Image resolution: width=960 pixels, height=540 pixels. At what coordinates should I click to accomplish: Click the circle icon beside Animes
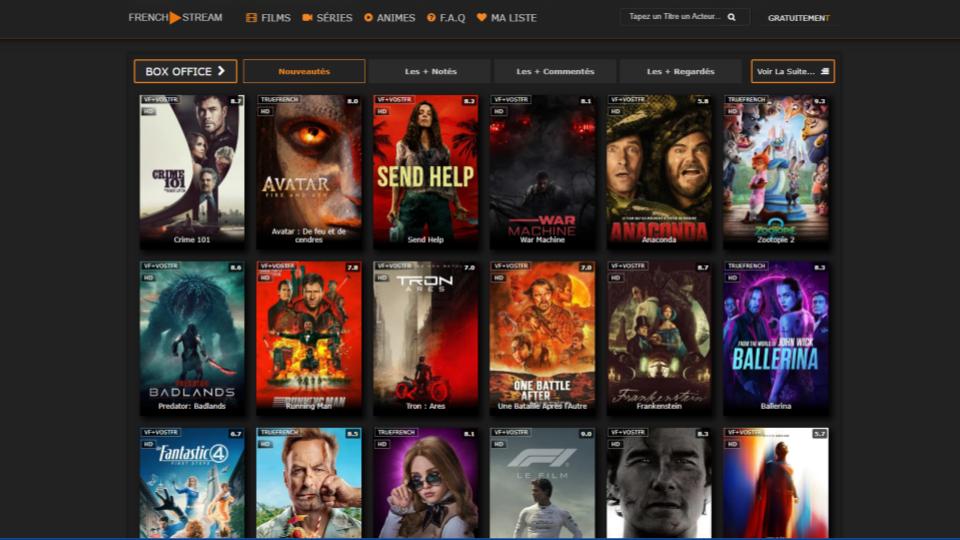pyautogui.click(x=368, y=18)
